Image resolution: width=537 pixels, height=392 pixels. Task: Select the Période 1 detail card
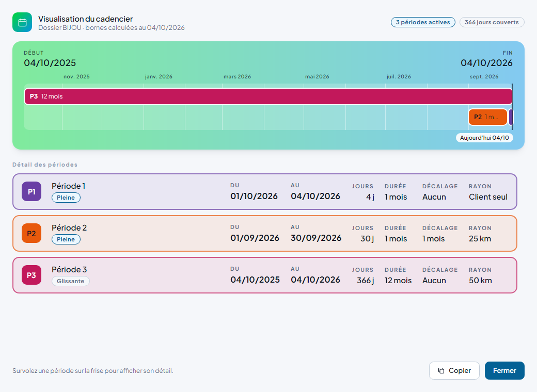pyautogui.click(x=265, y=191)
